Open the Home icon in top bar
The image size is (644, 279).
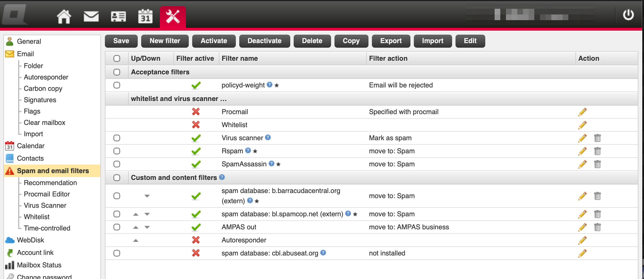(64, 16)
